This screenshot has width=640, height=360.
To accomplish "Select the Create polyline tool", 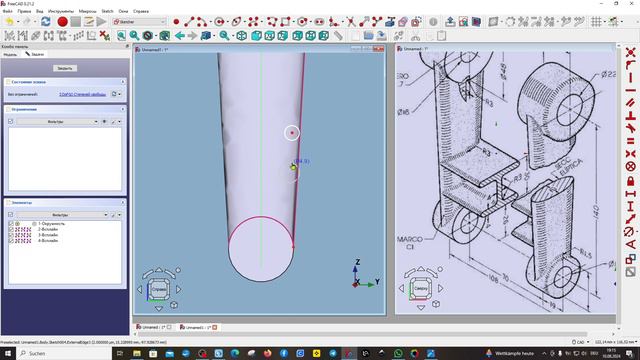I will [272, 22].
